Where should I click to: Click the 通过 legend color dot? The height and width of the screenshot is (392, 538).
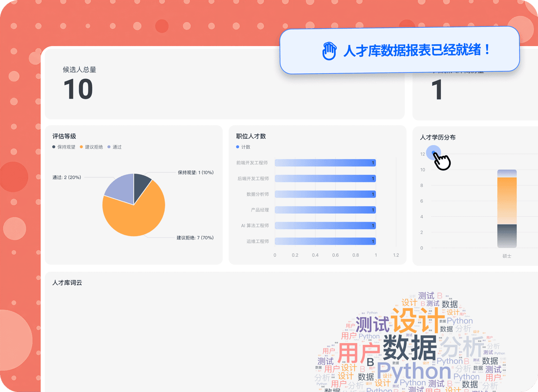tap(108, 146)
